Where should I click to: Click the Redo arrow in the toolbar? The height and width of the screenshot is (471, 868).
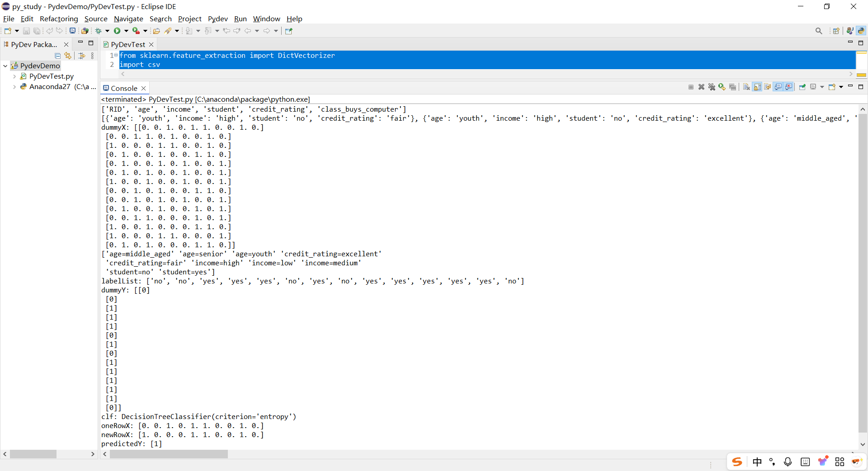59,31
